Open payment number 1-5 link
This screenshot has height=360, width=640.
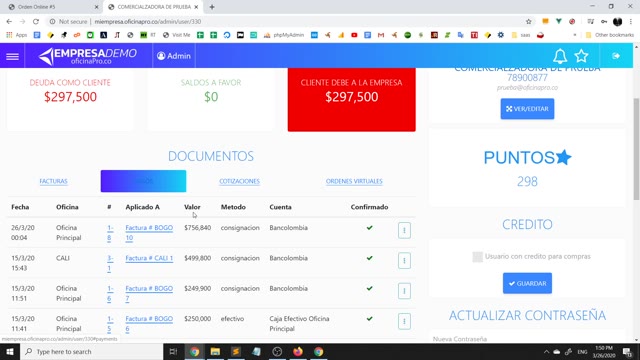pyautogui.click(x=110, y=324)
